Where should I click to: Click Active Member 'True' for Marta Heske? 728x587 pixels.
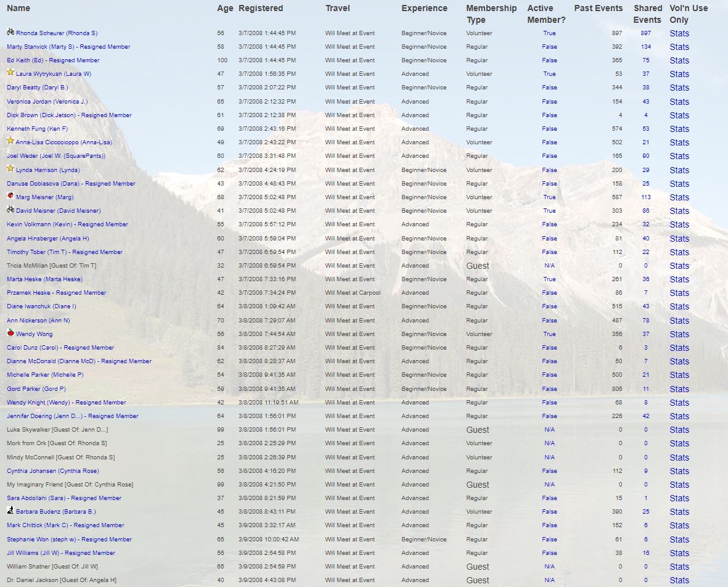tap(549, 279)
